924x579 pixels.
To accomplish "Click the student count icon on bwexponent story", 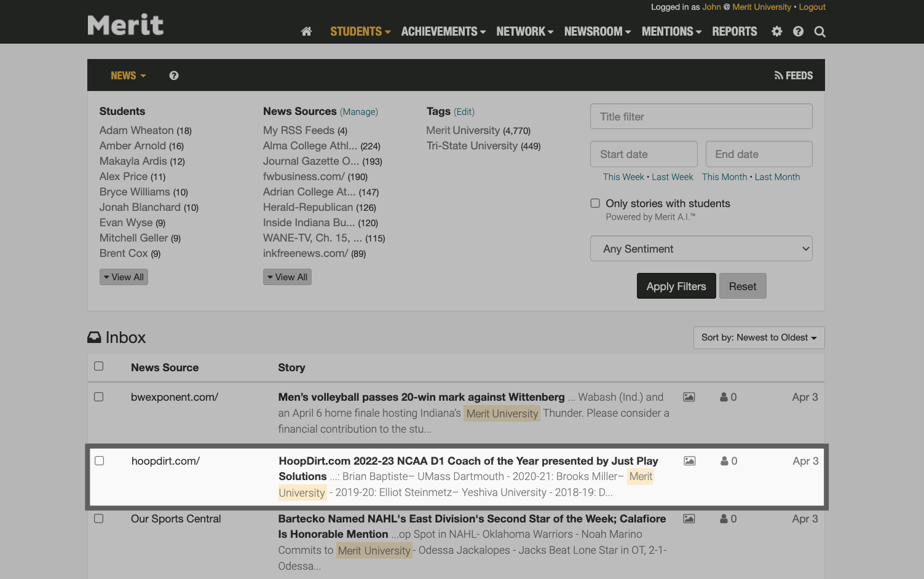I will (x=724, y=397).
